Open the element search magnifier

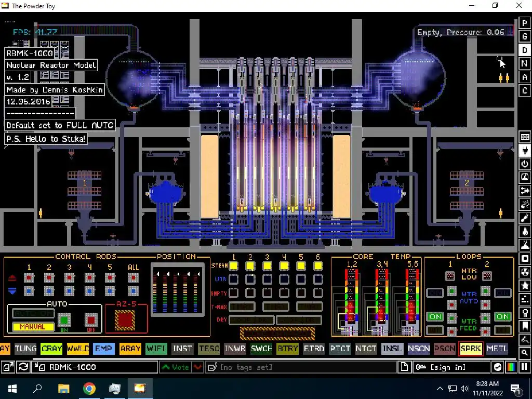click(525, 353)
